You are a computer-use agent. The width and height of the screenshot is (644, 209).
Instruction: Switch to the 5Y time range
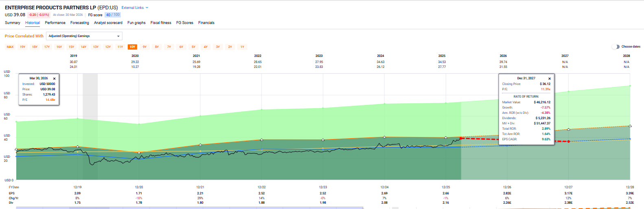pyautogui.click(x=193, y=47)
